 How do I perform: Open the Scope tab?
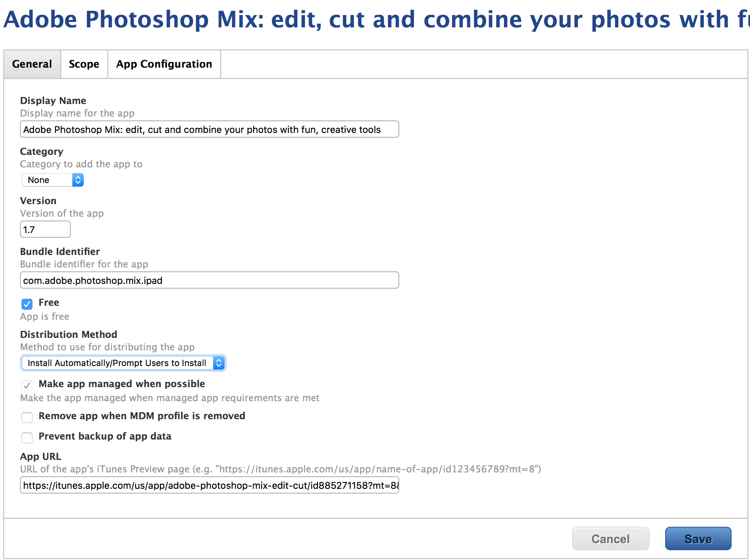click(84, 64)
